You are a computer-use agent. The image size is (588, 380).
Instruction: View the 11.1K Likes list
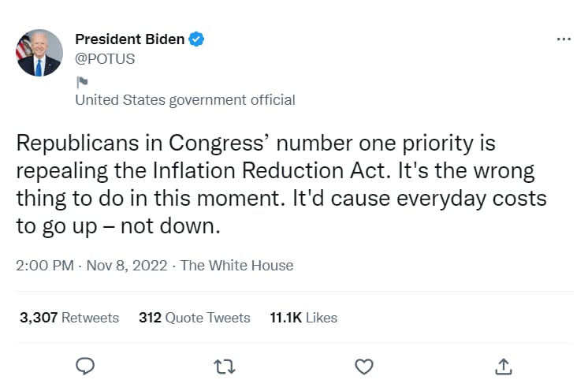(303, 318)
